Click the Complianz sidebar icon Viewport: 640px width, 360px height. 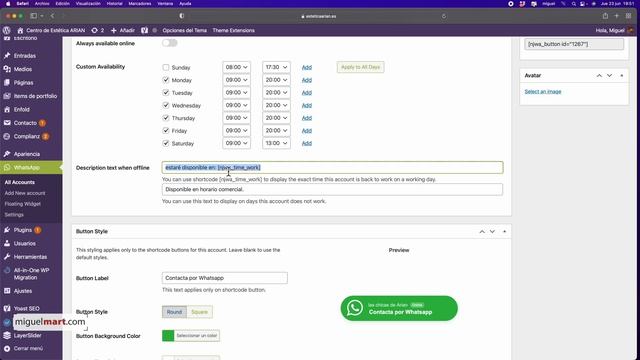7,136
